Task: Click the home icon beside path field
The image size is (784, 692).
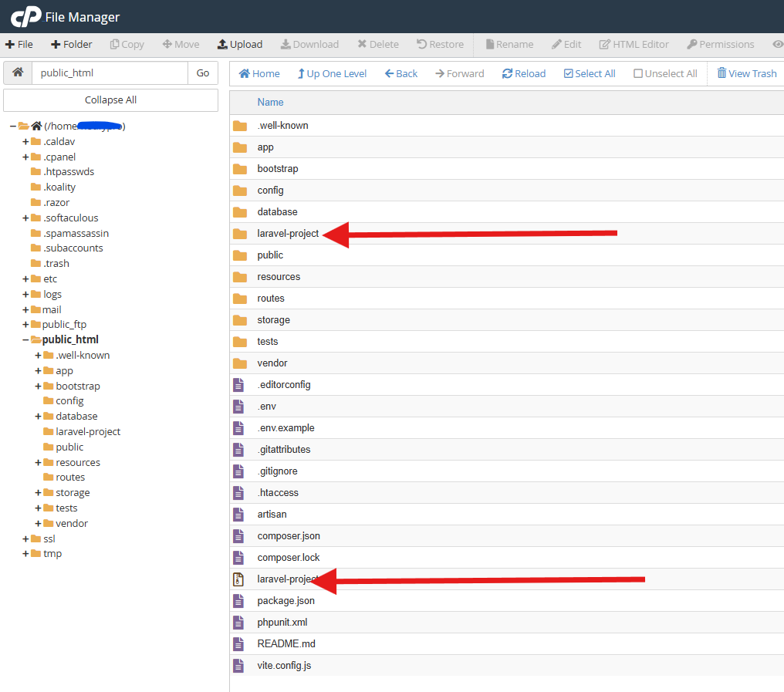Action: click(18, 73)
